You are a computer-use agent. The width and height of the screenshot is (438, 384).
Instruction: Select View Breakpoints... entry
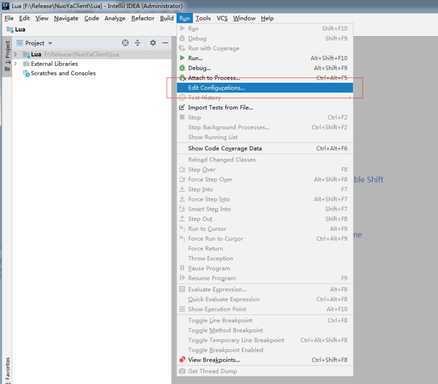(x=265, y=360)
